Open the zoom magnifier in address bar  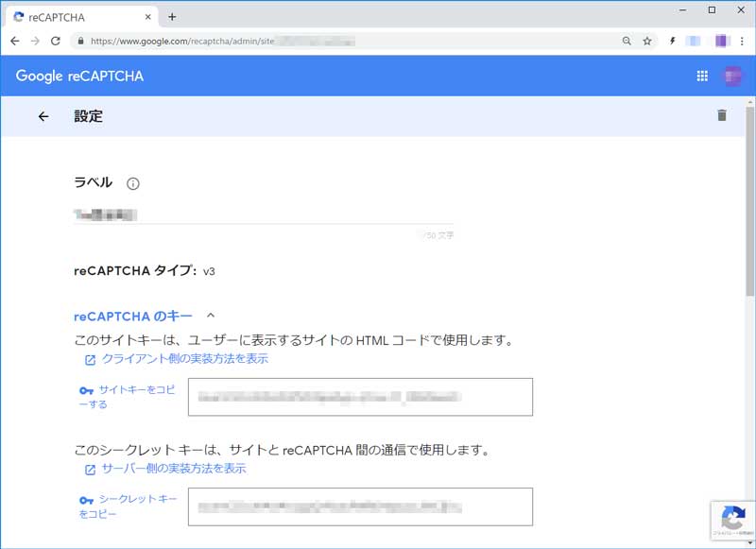(x=627, y=41)
